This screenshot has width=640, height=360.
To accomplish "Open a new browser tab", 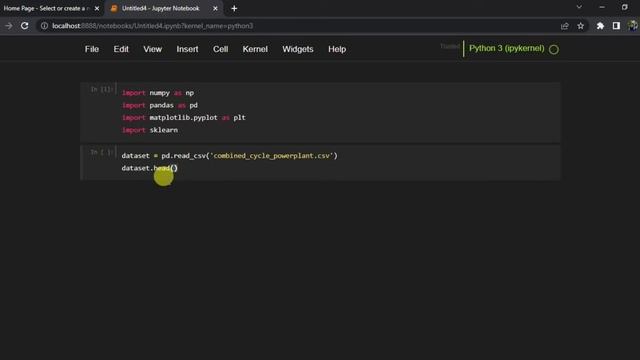I will [234, 8].
